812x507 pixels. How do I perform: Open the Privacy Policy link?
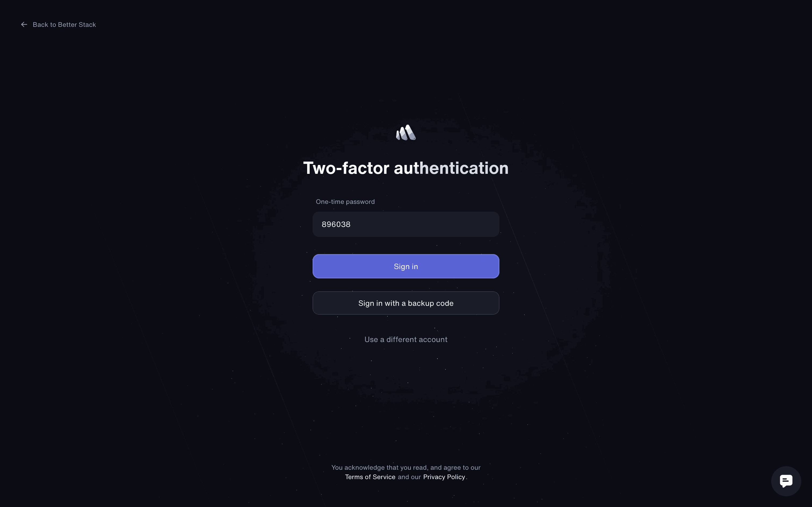click(444, 477)
